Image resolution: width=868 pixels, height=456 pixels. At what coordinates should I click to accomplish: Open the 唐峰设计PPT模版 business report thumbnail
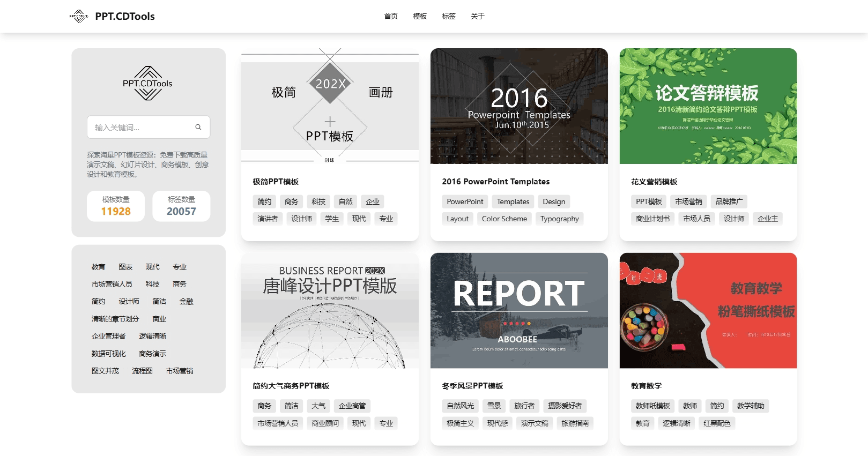tap(330, 310)
